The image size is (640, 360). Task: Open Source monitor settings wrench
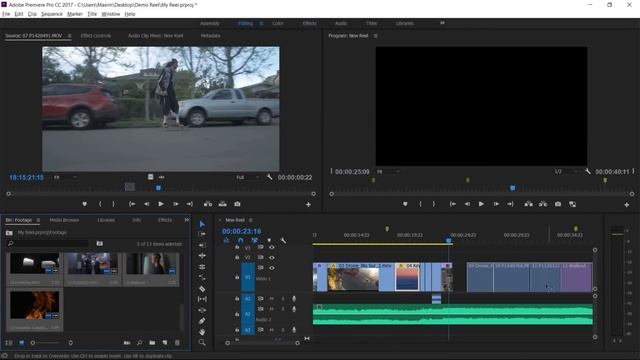[x=269, y=177]
